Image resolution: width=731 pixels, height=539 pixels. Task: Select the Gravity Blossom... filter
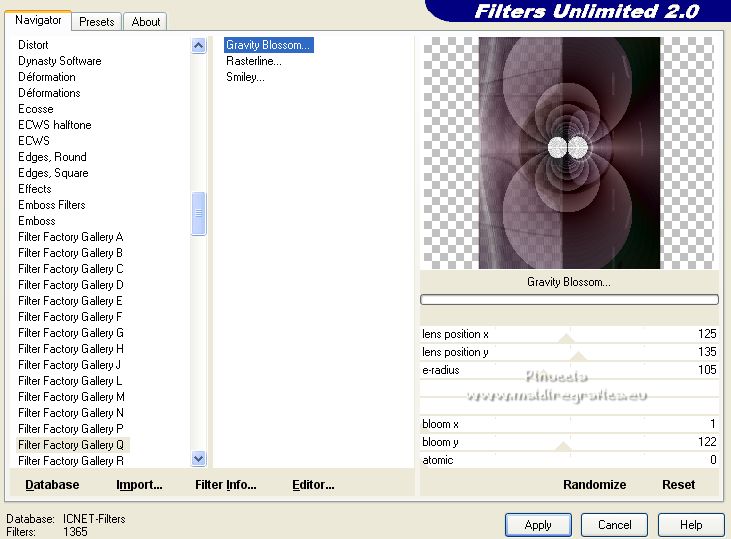(x=269, y=45)
